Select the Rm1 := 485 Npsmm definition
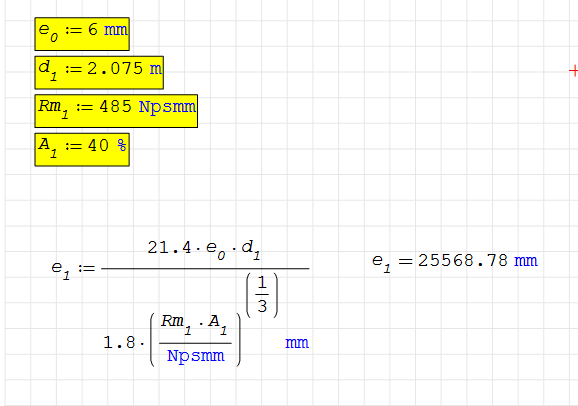Screen dimensions: 578x406 (x=116, y=111)
